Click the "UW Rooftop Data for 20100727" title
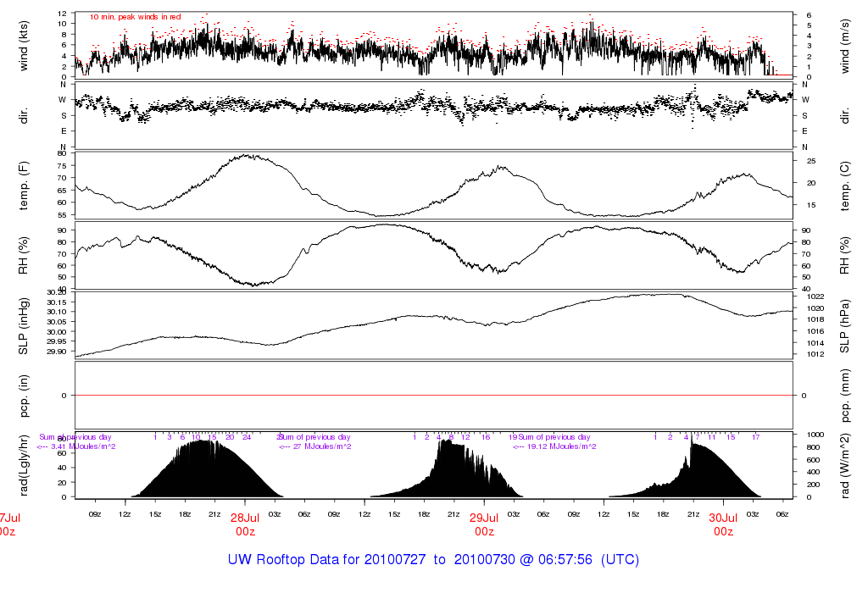The image size is (868, 593). pos(326,559)
